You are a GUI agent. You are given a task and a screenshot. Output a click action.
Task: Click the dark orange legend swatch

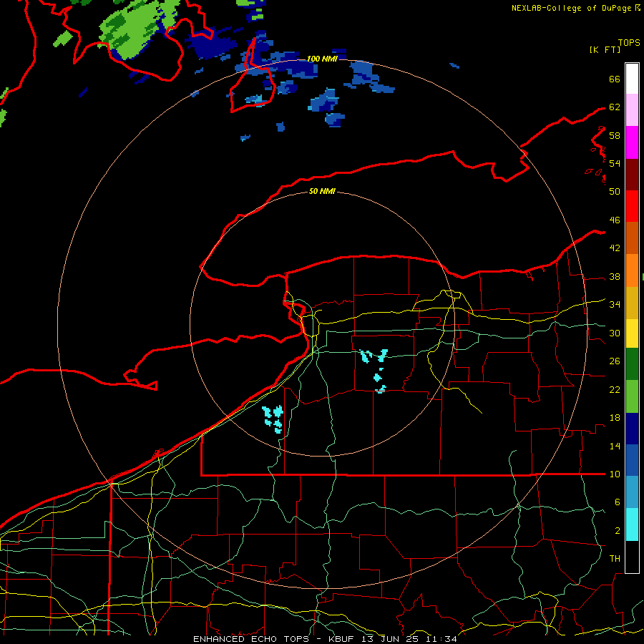tap(632, 238)
